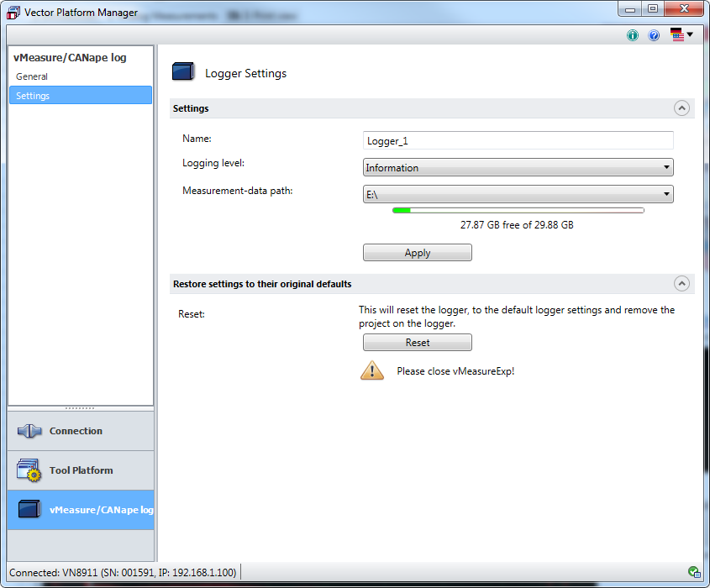710x588 pixels.
Task: Open the Logging level dropdown
Action: [x=518, y=167]
